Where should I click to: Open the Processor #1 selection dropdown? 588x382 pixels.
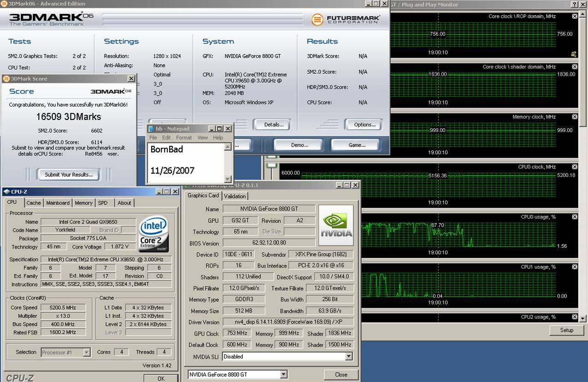[x=86, y=352]
